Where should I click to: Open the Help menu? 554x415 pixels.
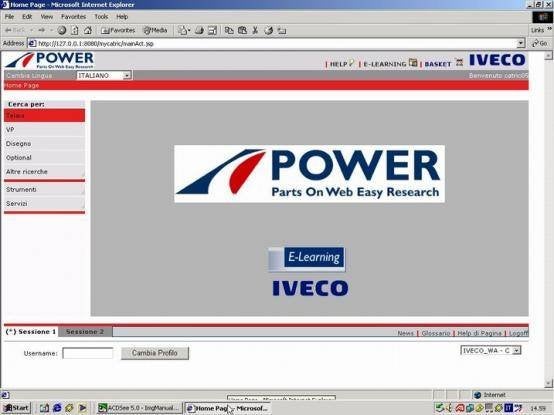[x=122, y=17]
